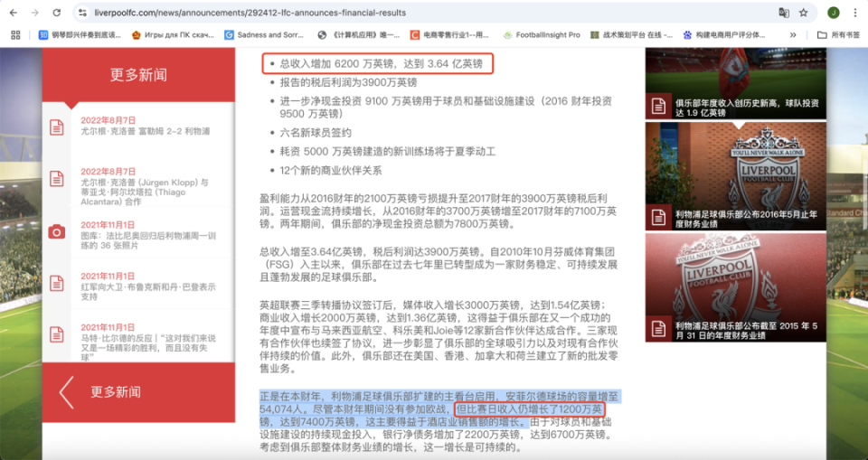This screenshot has height=460, width=868.
Task: Click camera icon beside 法比尼奥 gallery
Action: pos(56,231)
